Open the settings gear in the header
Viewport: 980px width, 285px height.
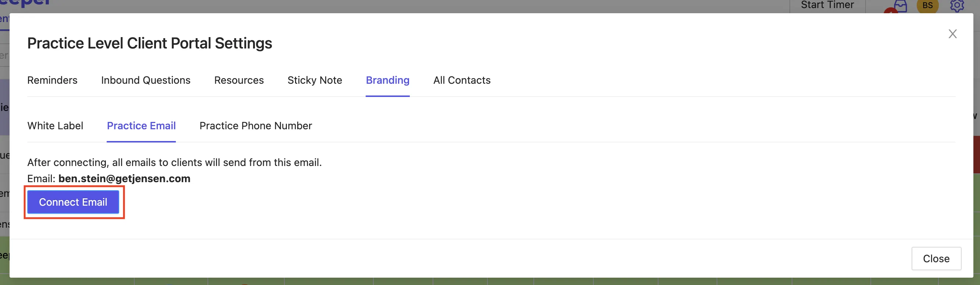[x=957, y=5]
